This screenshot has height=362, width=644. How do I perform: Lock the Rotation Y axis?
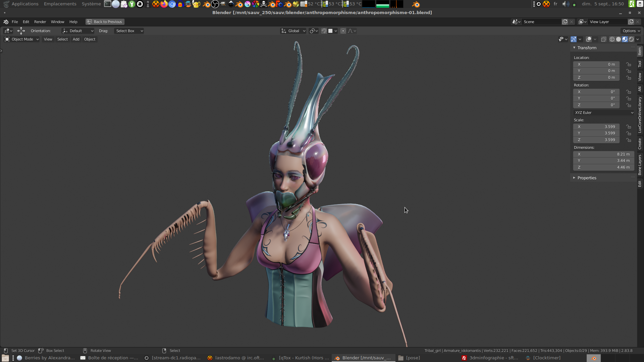(629, 99)
